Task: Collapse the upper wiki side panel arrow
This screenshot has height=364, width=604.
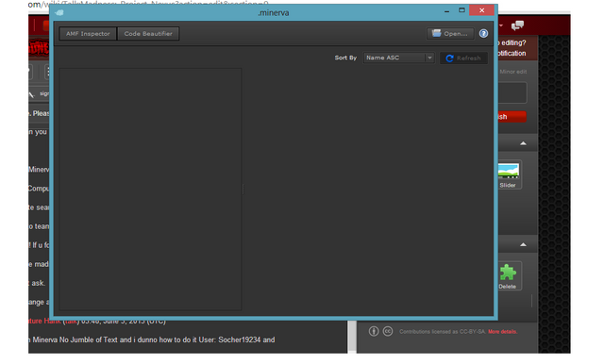Action: click(523, 143)
